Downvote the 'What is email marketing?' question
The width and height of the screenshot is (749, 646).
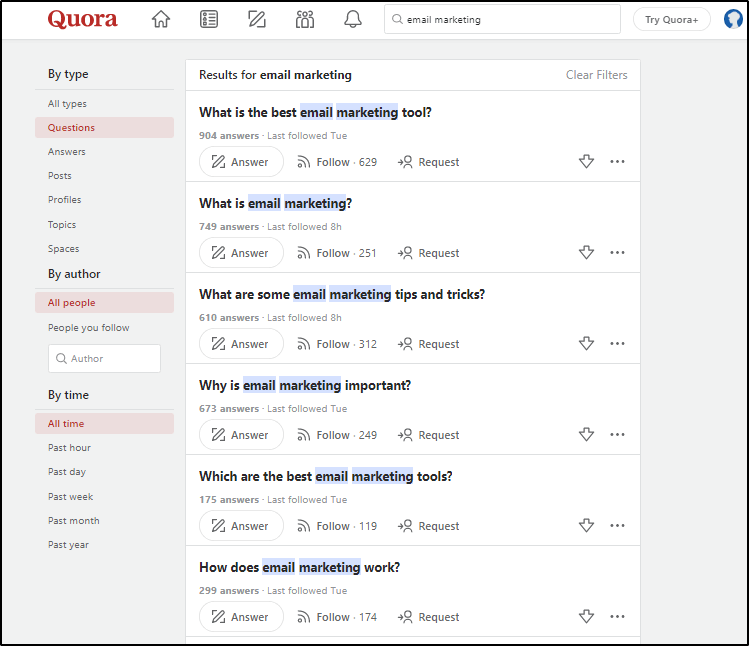pyautogui.click(x=586, y=252)
